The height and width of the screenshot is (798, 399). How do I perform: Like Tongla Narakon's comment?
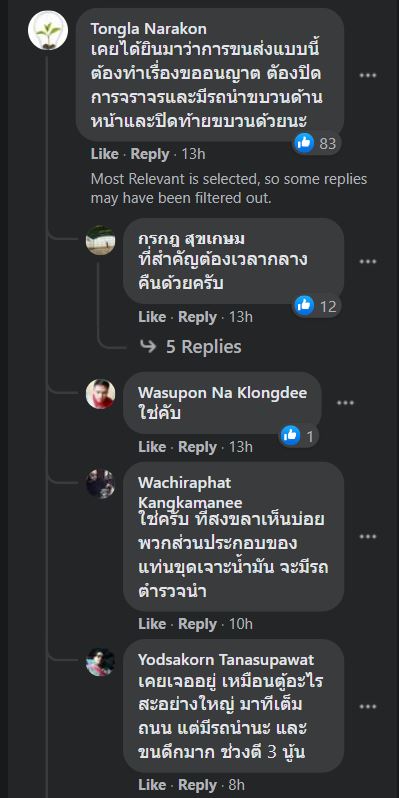[104, 154]
